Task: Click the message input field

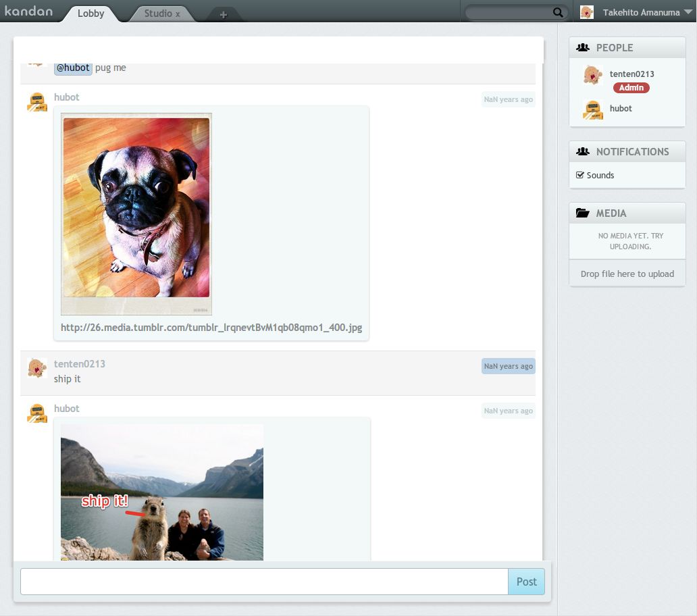Action: pyautogui.click(x=263, y=581)
